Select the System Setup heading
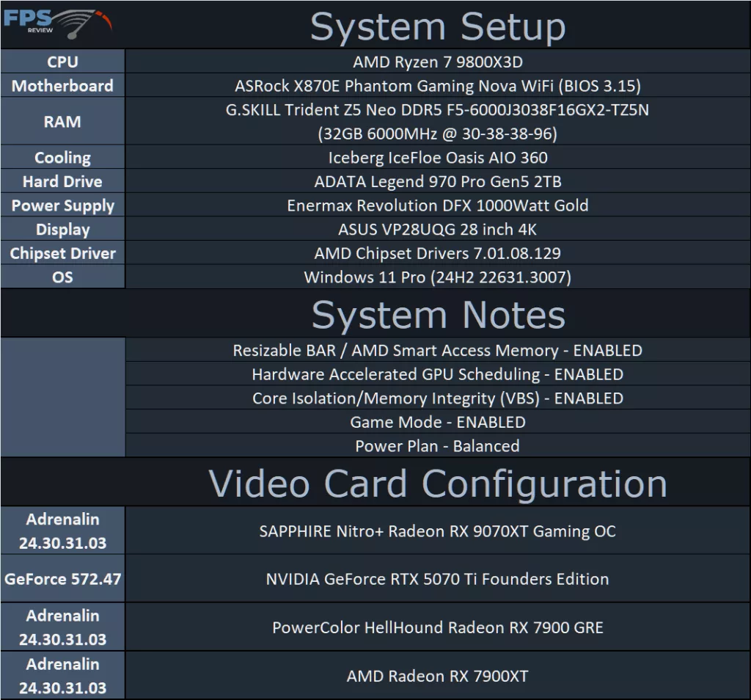The width and height of the screenshot is (751, 700). click(438, 27)
